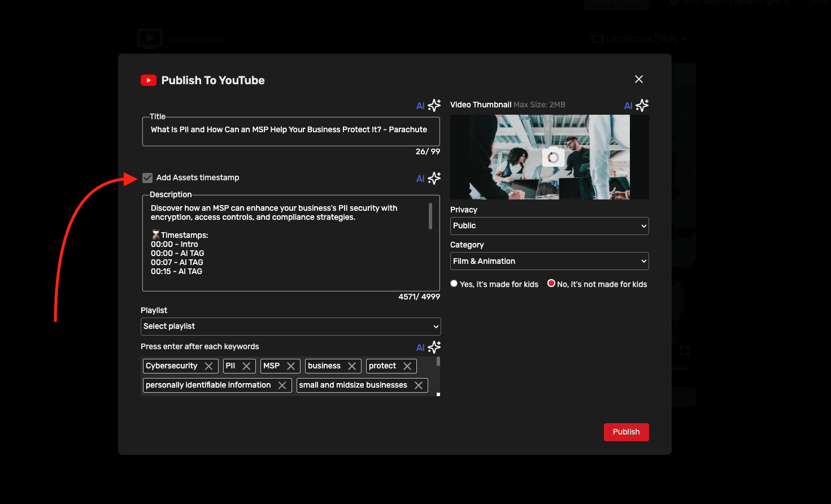
Task: Generate keywords with the AI sparkle icon
Action: (x=434, y=347)
